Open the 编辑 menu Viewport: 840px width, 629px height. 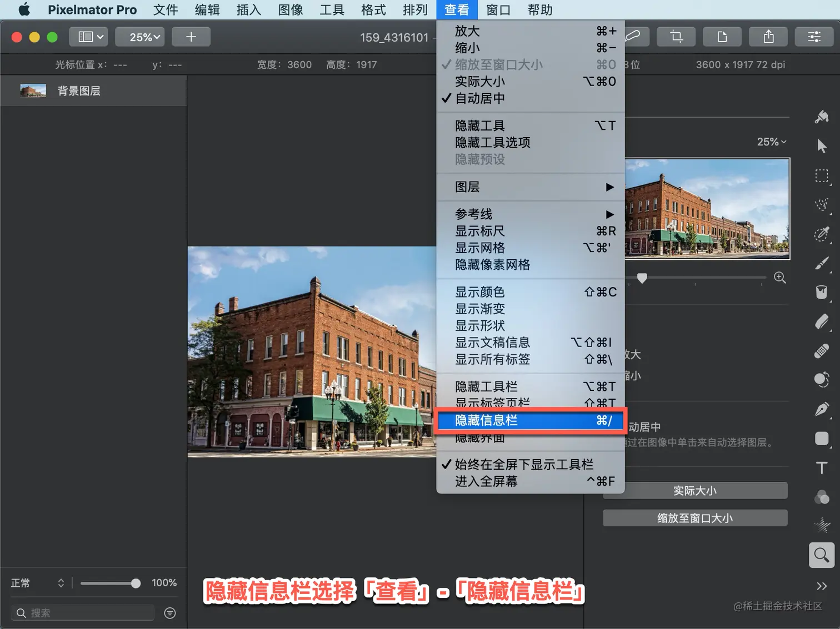pyautogui.click(x=207, y=9)
